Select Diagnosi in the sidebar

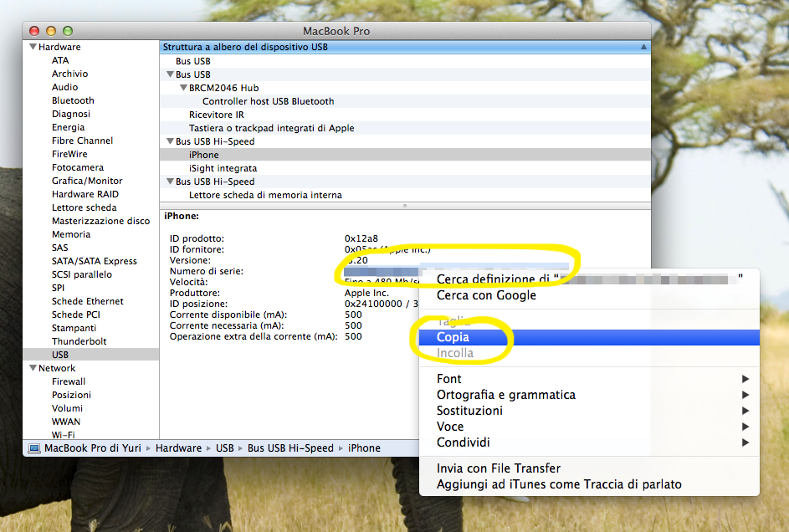click(71, 114)
